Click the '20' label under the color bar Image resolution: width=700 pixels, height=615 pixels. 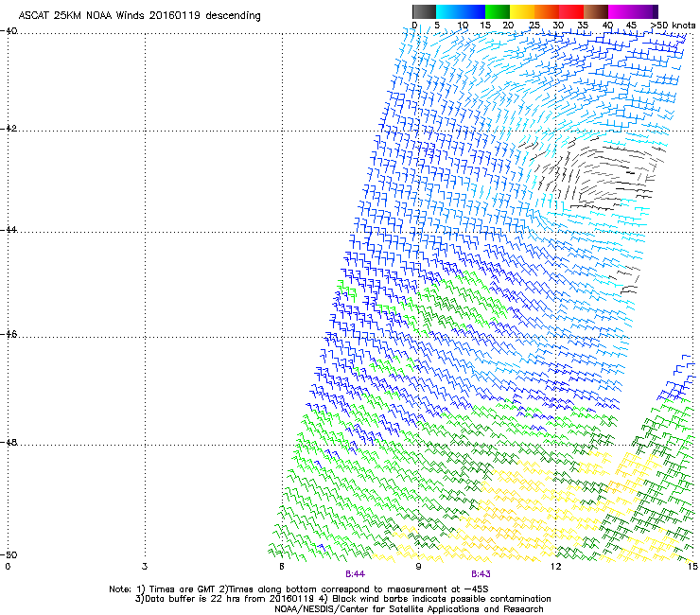(508, 25)
